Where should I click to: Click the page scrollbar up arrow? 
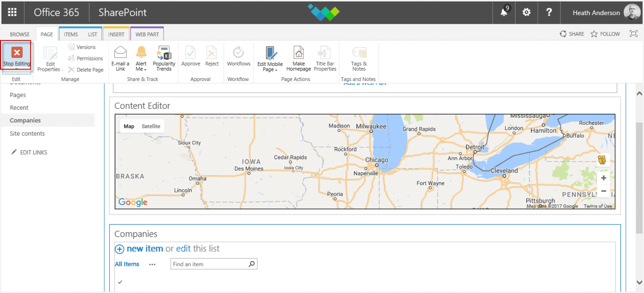[x=639, y=94]
